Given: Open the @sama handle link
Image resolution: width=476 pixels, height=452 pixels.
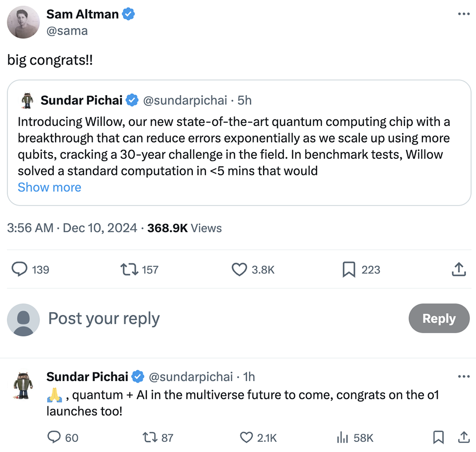Looking at the screenshot, I should click(67, 31).
